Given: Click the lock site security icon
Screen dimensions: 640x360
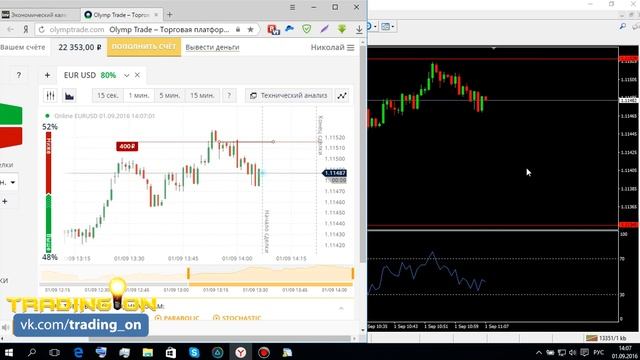Looking at the screenshot, I should click(238, 29).
